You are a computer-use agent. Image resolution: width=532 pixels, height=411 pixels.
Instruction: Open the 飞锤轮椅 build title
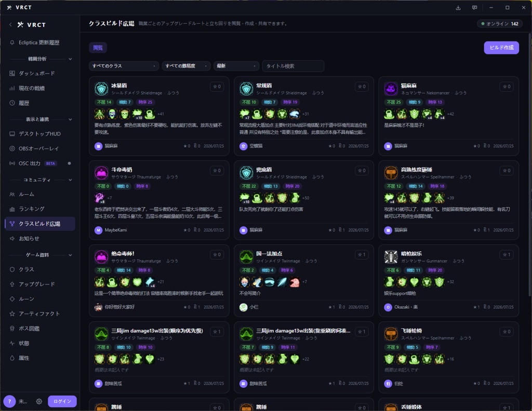click(411, 331)
